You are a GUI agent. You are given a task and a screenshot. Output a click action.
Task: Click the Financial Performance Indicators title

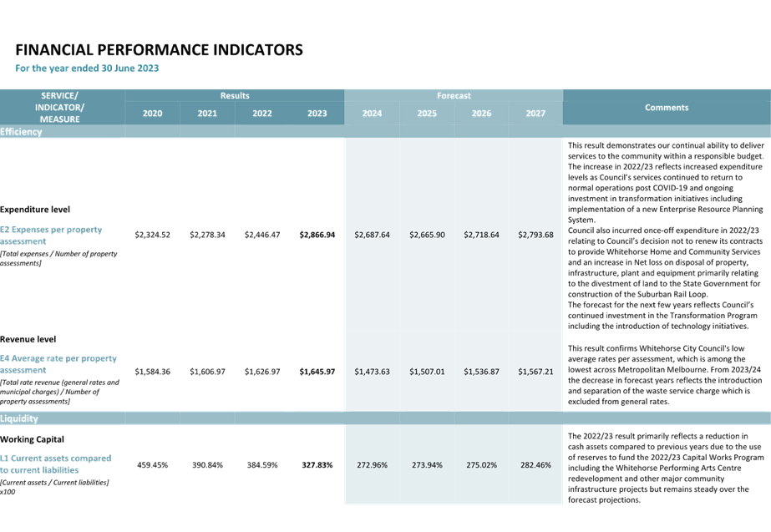click(x=159, y=50)
